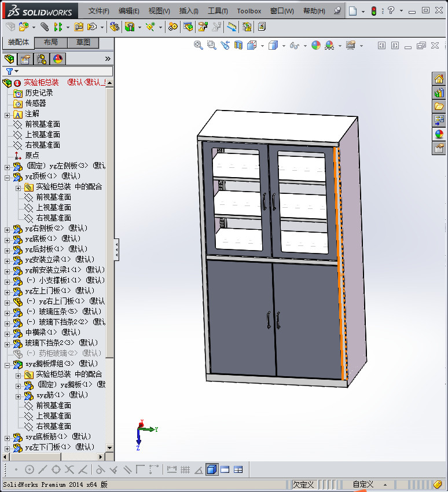448x492 pixels.
Task: Click the Apply Scene icon
Action: (x=329, y=46)
